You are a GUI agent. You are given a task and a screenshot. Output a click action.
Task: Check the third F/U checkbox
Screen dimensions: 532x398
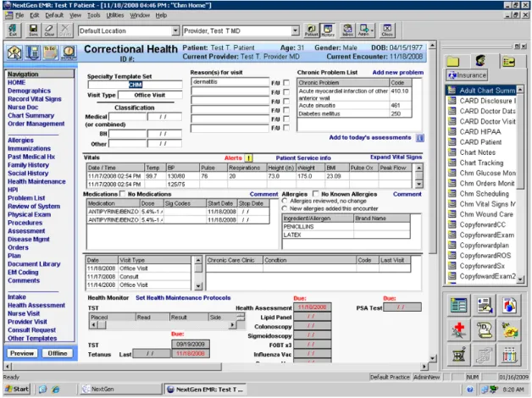pyautogui.click(x=286, y=102)
